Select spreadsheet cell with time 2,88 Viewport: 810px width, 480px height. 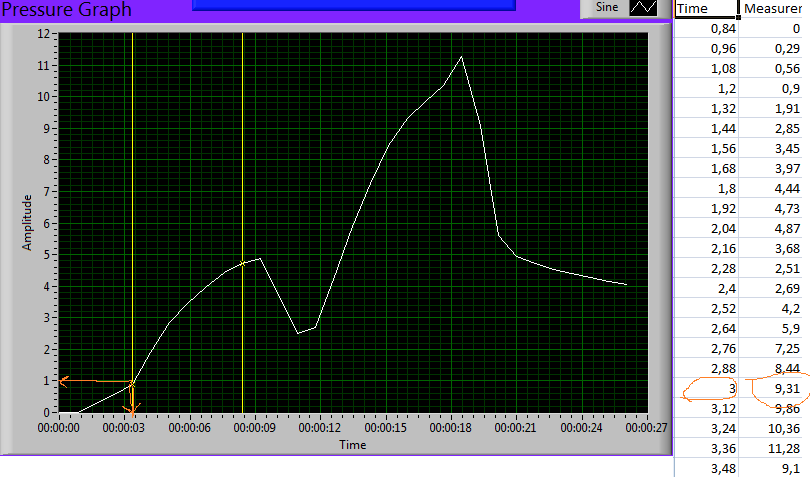pyautogui.click(x=707, y=368)
